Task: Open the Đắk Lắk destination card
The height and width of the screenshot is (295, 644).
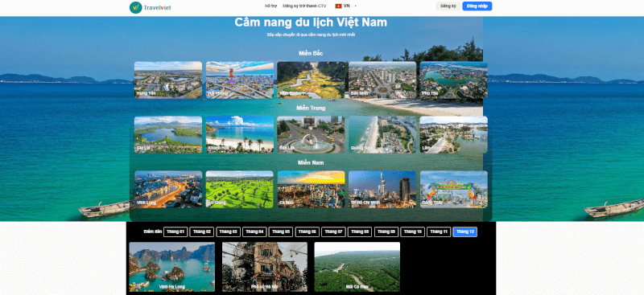Action: coord(311,134)
